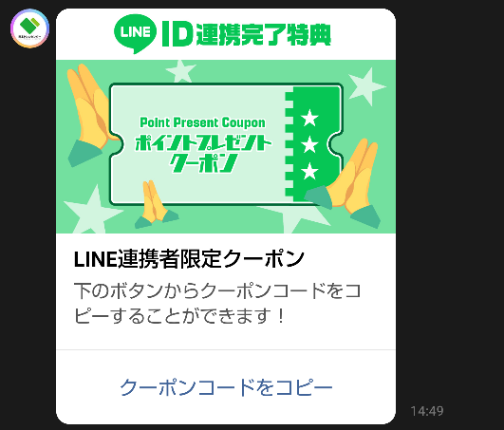Viewport: 504px width, 430px height.
Task: Click the top white star on ticket stub
Action: tap(309, 118)
